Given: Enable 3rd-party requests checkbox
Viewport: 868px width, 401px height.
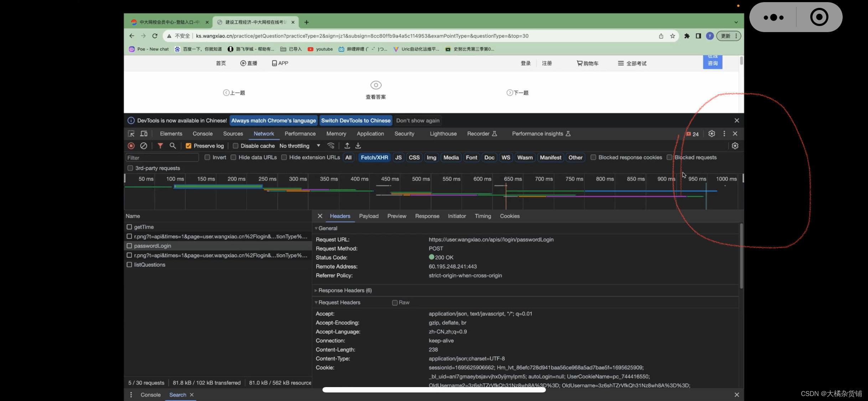Looking at the screenshot, I should click(x=130, y=168).
